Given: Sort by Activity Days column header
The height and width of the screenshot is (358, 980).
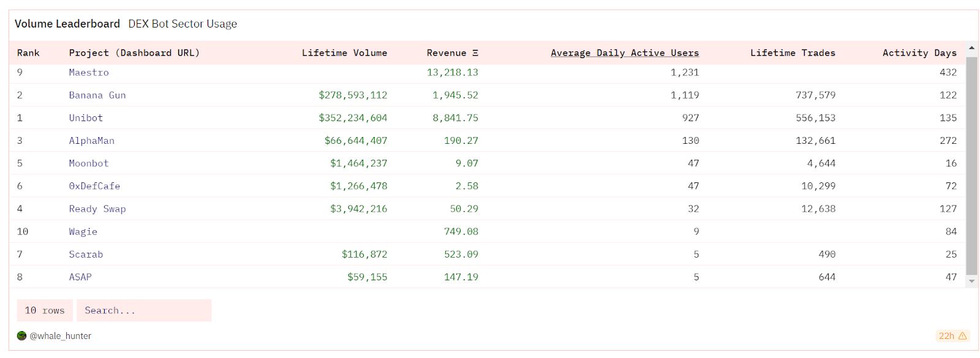Looking at the screenshot, I should [919, 53].
